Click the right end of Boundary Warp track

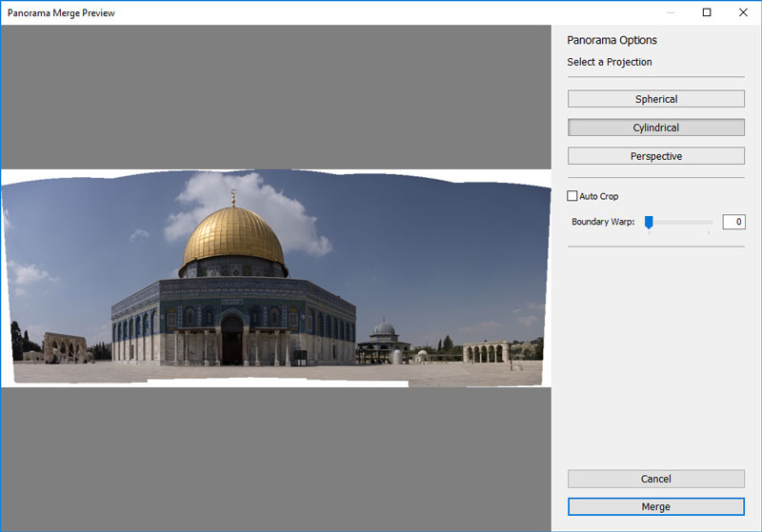coord(710,223)
